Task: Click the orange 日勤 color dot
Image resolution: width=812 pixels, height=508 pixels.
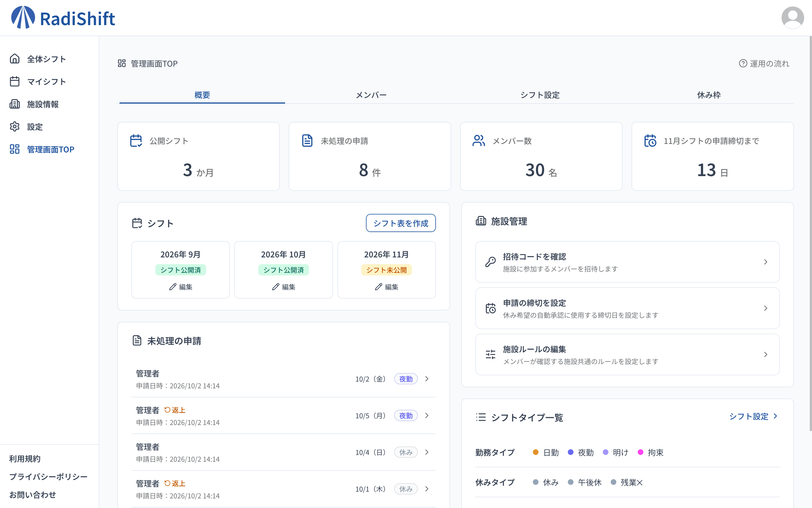Action: point(535,452)
